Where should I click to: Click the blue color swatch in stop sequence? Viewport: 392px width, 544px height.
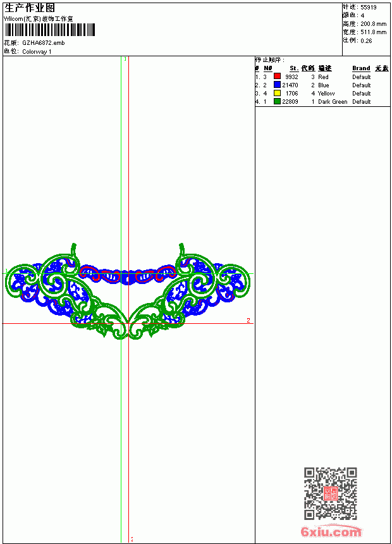click(277, 85)
